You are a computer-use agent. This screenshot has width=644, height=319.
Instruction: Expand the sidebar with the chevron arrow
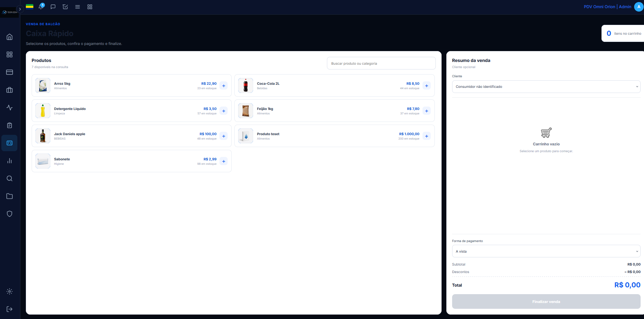(x=20, y=9)
